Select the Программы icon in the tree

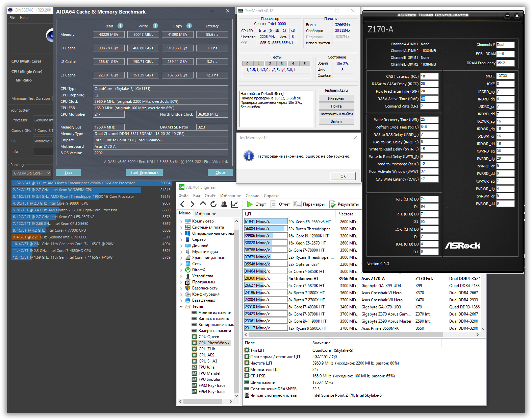(x=188, y=282)
